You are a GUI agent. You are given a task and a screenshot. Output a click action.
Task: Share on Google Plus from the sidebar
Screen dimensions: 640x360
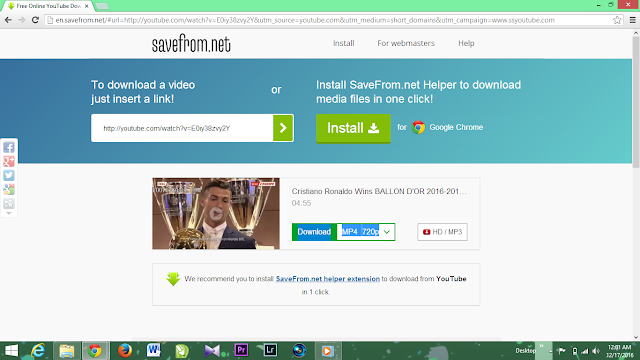[9, 161]
